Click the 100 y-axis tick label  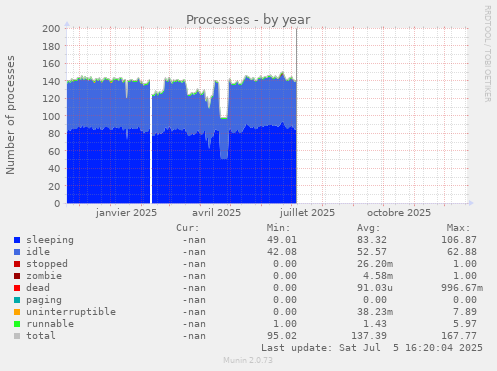[51, 116]
